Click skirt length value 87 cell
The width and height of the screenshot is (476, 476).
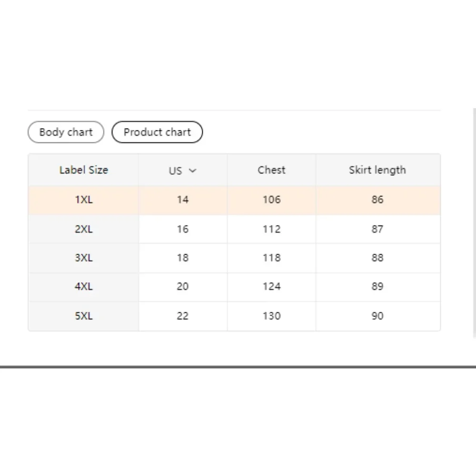[x=377, y=229]
